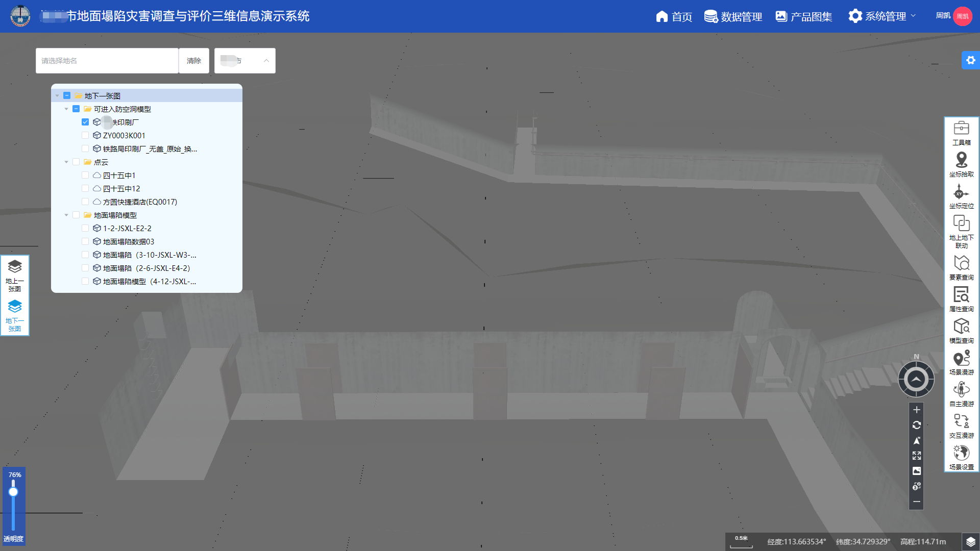Viewport: 980px width, 551px height.
Task: Open the 数据管理 menu item
Action: click(x=733, y=16)
